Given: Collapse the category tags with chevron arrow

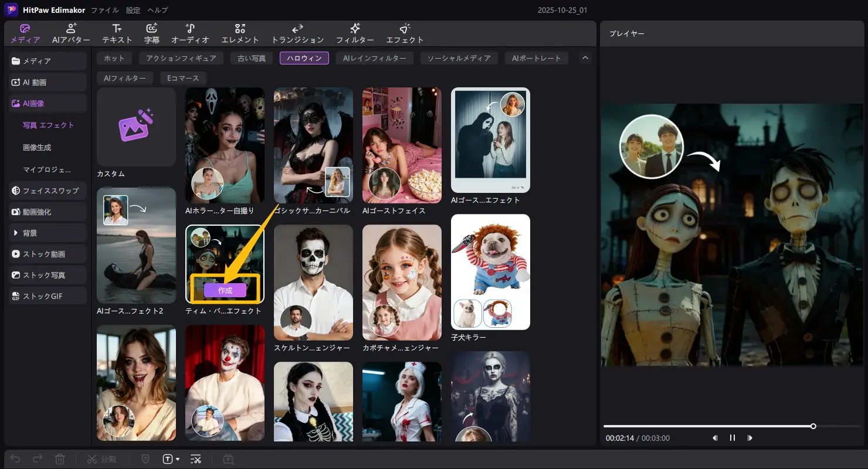Looking at the screenshot, I should (584, 58).
